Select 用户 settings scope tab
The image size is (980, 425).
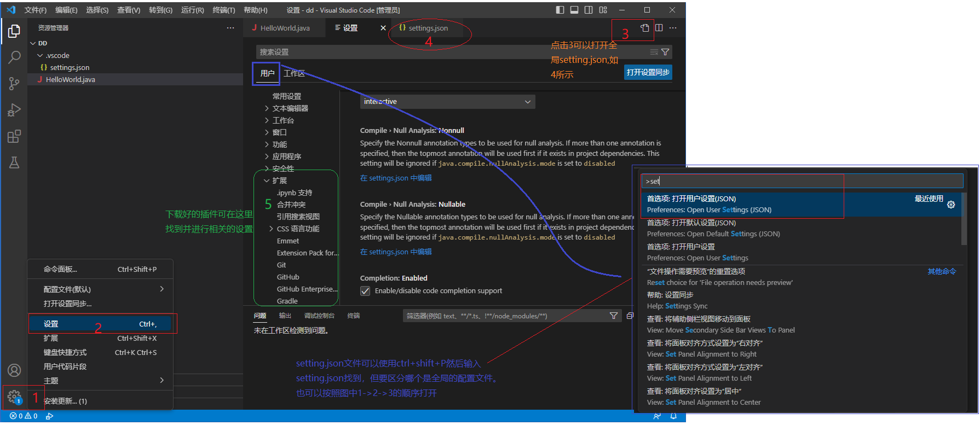click(267, 73)
